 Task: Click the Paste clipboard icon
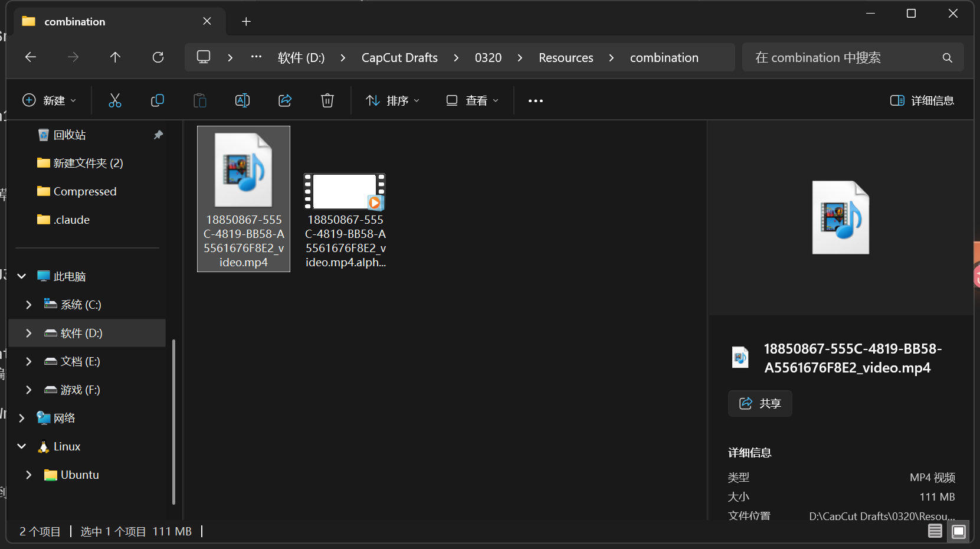tap(200, 100)
